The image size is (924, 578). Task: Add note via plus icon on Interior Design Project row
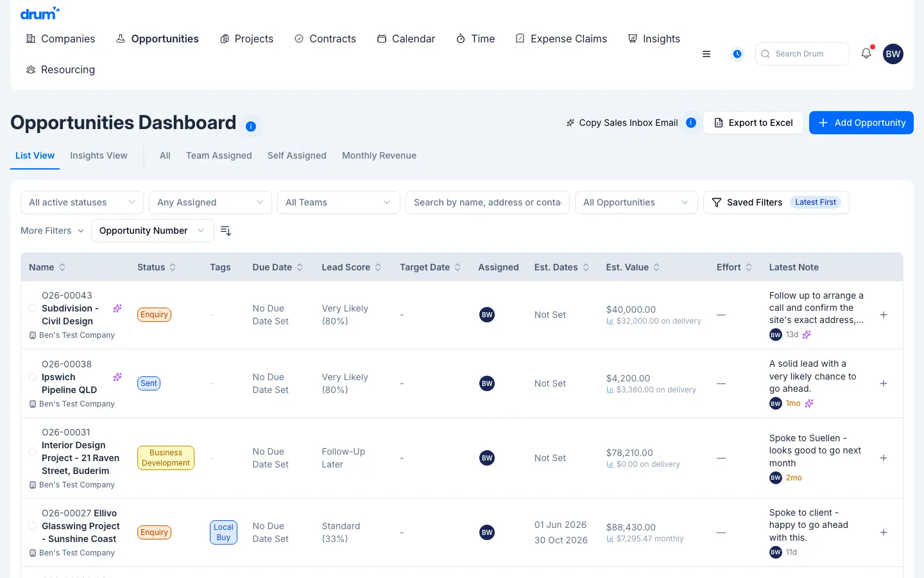[x=884, y=458]
